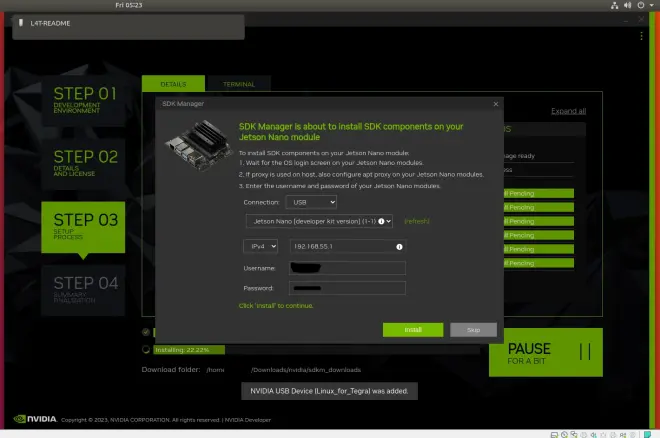660x438 pixels.
Task: Click the Password input field
Action: [348, 288]
